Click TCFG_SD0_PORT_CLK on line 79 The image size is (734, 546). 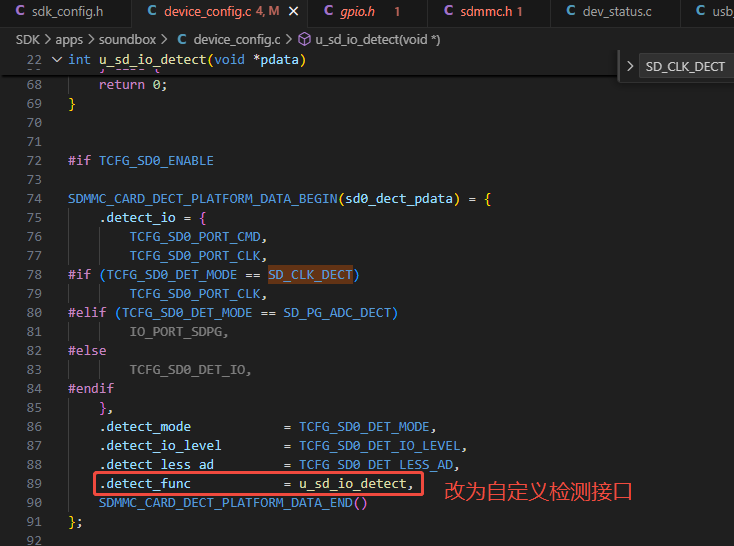click(195, 294)
